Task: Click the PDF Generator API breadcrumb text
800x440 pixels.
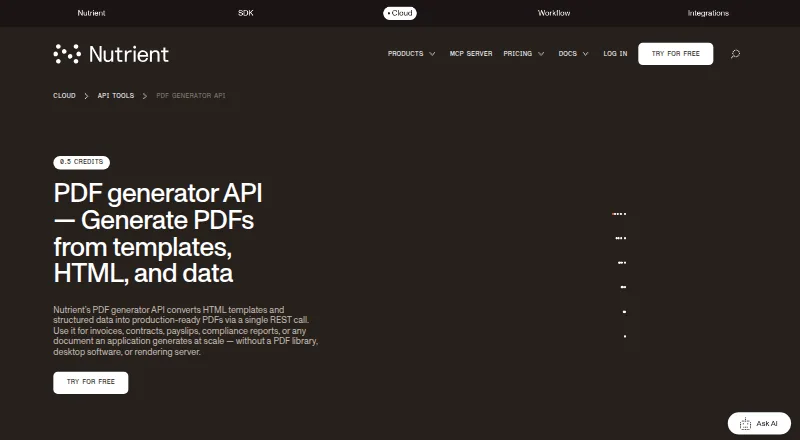Action: click(191, 95)
